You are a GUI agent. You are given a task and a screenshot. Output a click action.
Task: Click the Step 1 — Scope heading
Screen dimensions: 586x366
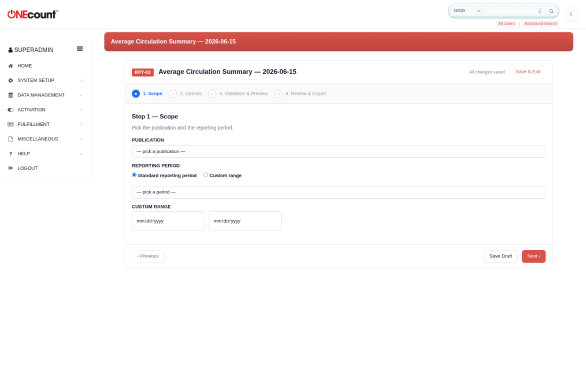coord(155,117)
